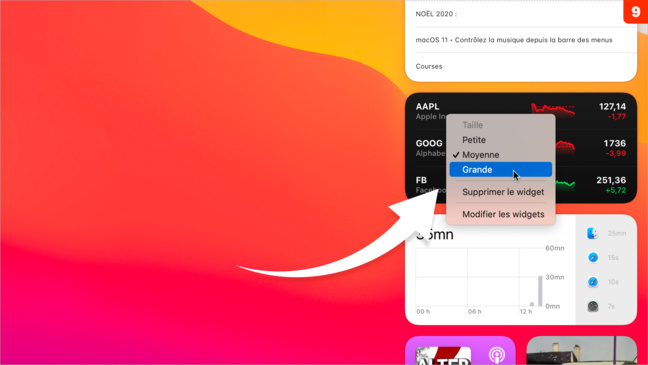Click the red AAPL sparkline chart
648x365 pixels.
pos(553,110)
